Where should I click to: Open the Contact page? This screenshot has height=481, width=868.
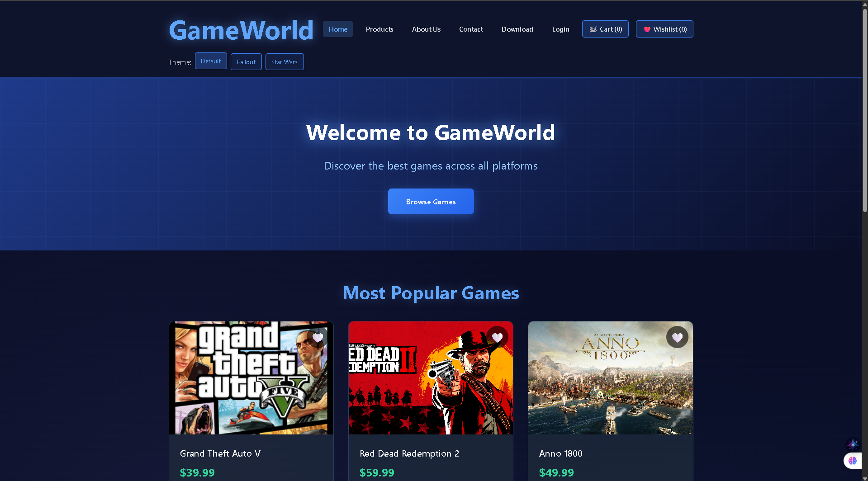click(x=471, y=29)
